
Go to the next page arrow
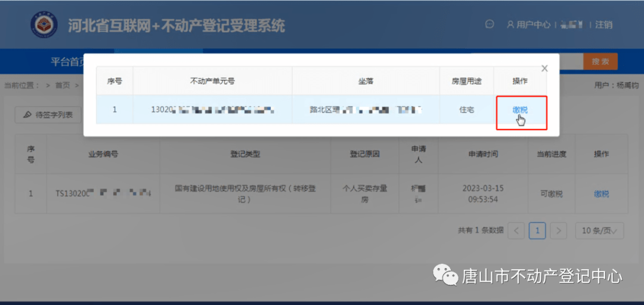pyautogui.click(x=558, y=230)
